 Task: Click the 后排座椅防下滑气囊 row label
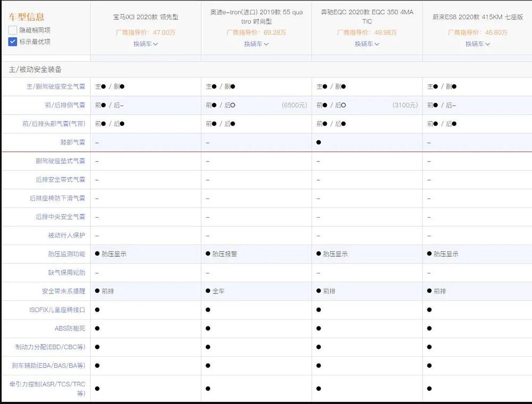coord(57,199)
